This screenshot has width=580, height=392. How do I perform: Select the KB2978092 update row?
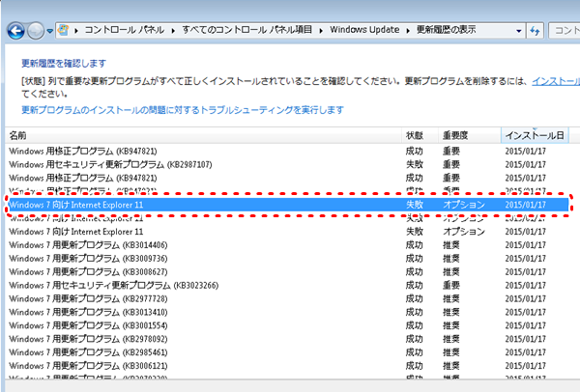click(x=287, y=339)
